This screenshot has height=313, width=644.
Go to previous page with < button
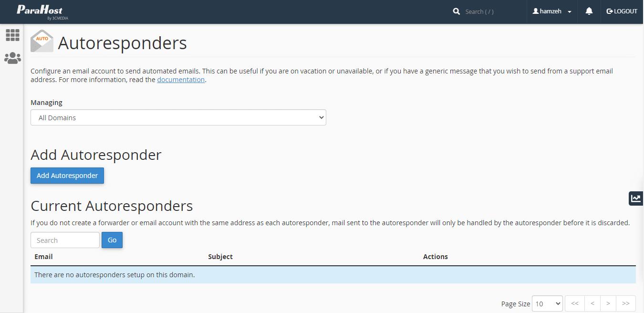[x=592, y=303]
